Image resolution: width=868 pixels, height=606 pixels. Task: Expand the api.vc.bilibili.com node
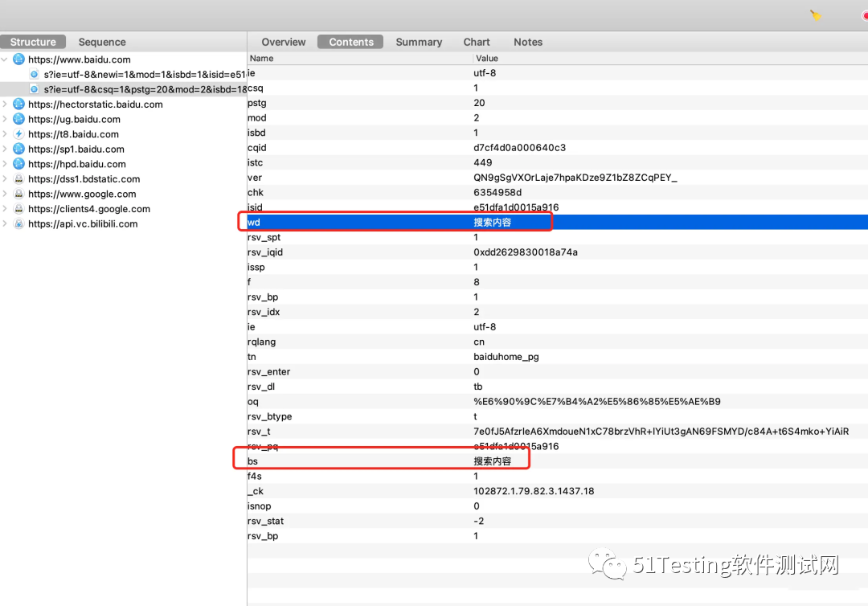(5, 223)
